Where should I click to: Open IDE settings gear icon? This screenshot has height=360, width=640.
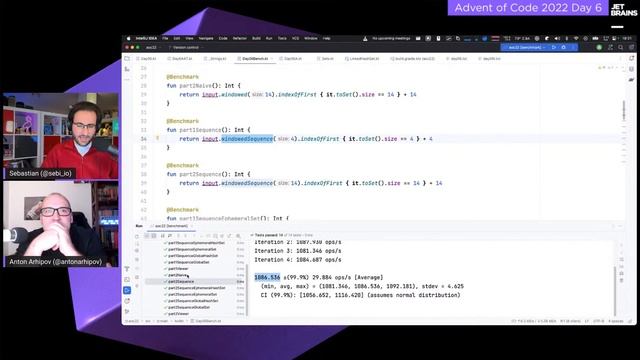point(631,47)
